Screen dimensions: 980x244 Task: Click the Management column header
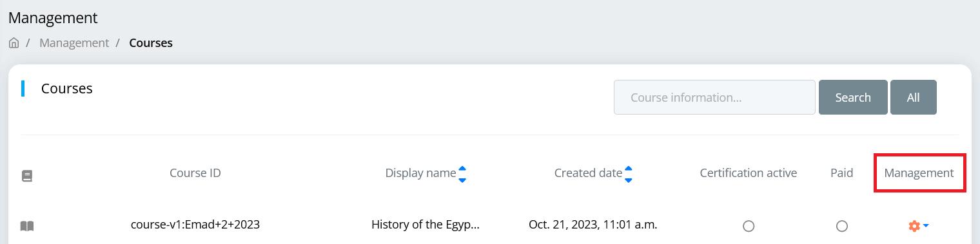coord(919,173)
